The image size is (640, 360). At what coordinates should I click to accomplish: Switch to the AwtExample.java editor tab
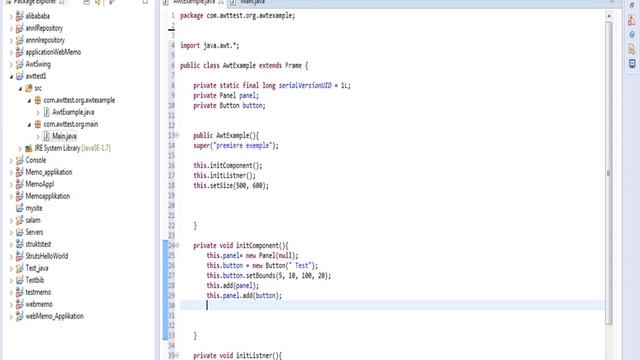tap(193, 2)
